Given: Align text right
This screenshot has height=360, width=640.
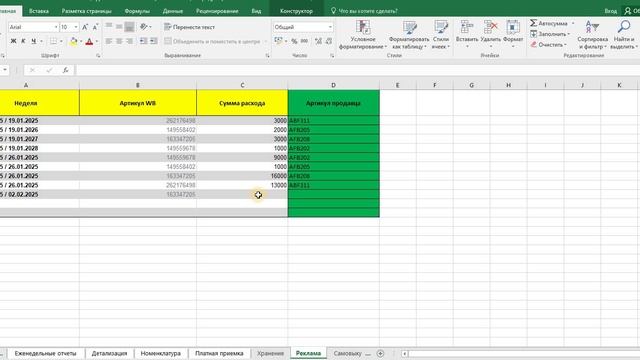Looking at the screenshot, I should click(x=129, y=41).
